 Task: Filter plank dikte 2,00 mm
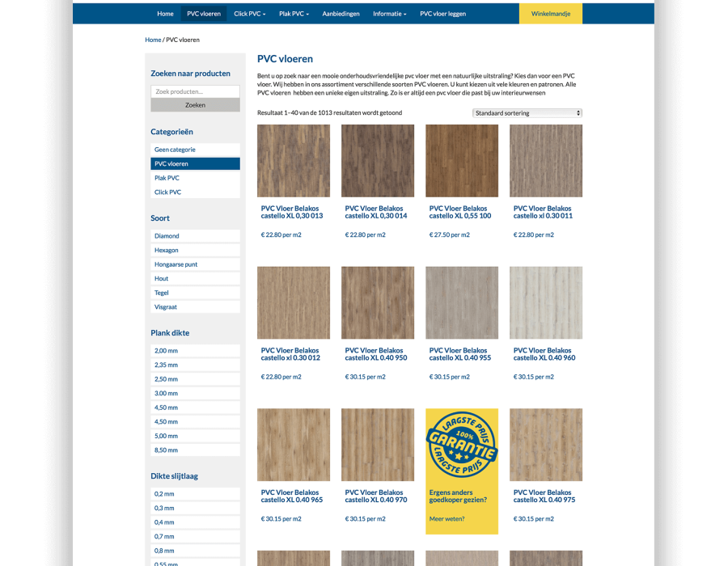tap(195, 351)
